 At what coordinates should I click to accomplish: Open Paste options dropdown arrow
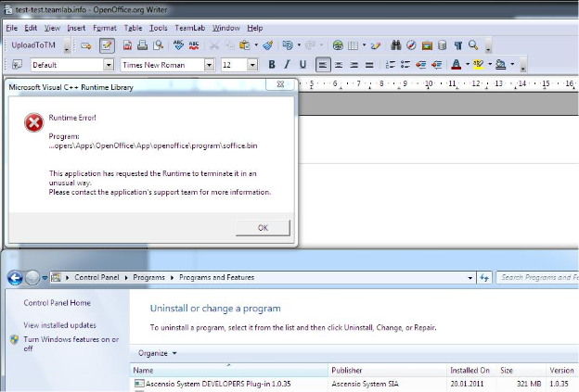coord(256,45)
